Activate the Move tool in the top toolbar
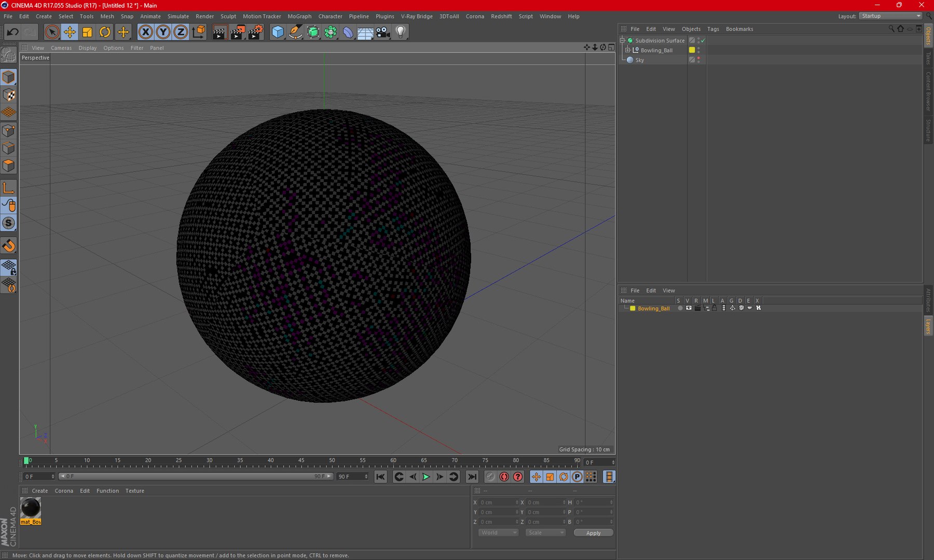The width and height of the screenshot is (934, 560). point(70,32)
